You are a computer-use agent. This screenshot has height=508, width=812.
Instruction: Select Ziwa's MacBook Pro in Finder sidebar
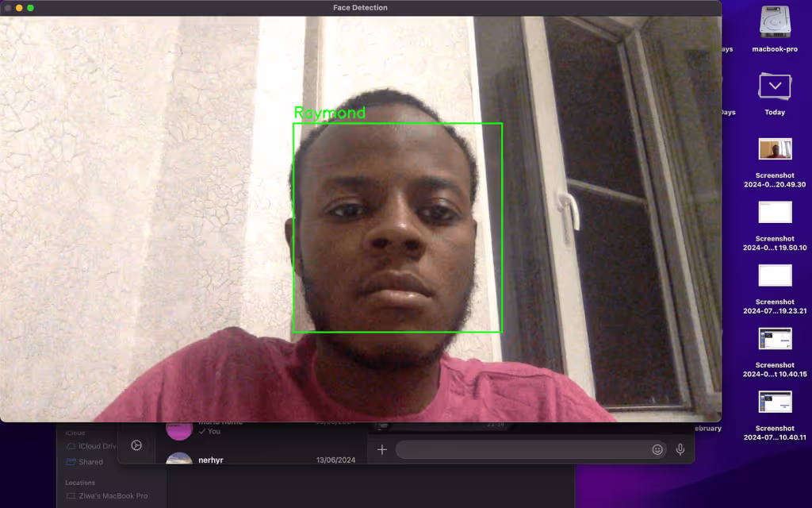[107, 496]
